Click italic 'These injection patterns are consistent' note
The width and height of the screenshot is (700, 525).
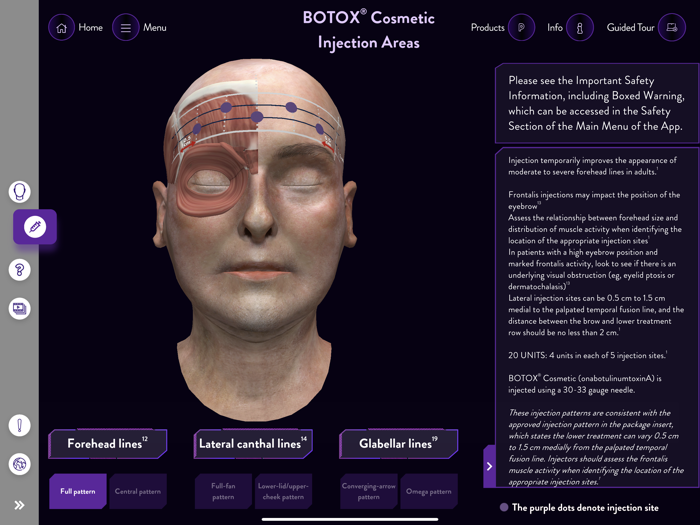596,447
